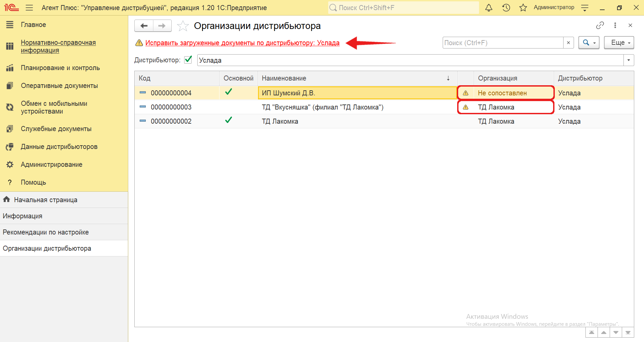
Task: Open service settings menu next to Администратор
Action: [585, 8]
